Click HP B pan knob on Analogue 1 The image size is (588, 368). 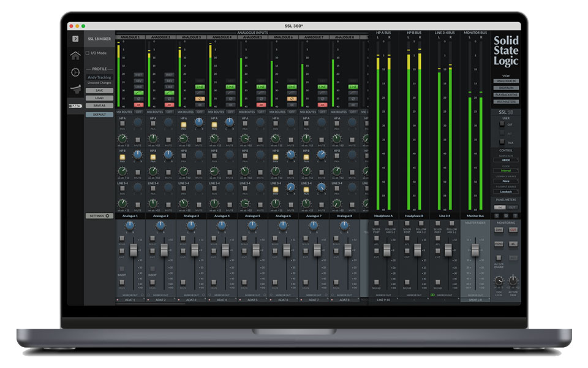(138, 155)
